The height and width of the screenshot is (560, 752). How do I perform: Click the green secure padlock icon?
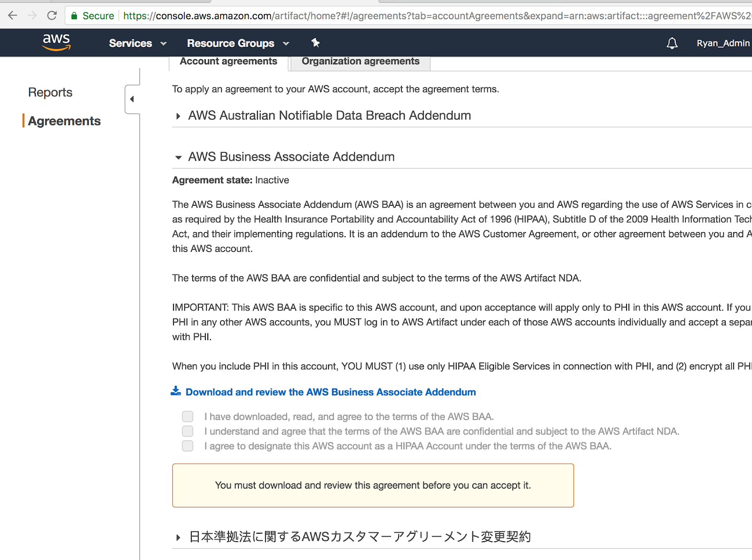coord(74,16)
